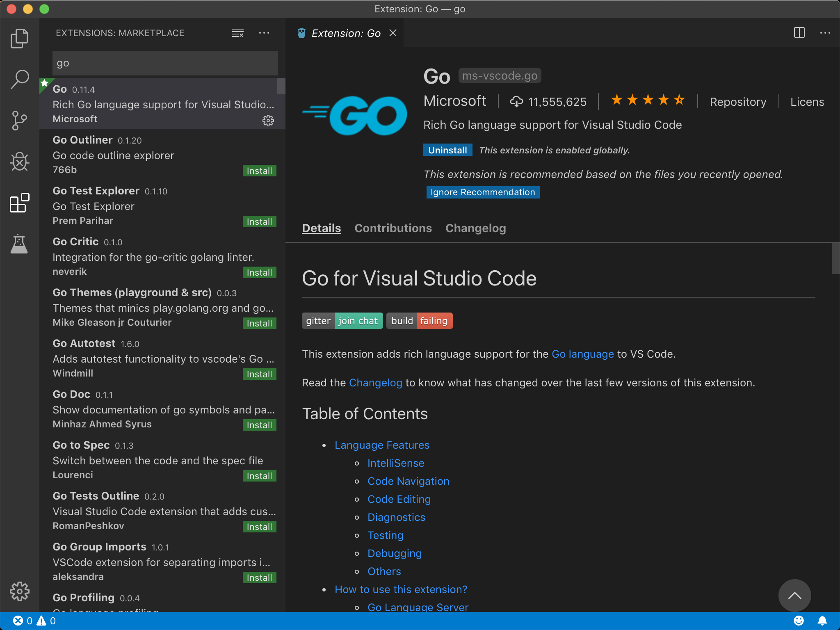Image resolution: width=840 pixels, height=630 pixels.
Task: Open the Test beaker view
Action: click(x=19, y=244)
